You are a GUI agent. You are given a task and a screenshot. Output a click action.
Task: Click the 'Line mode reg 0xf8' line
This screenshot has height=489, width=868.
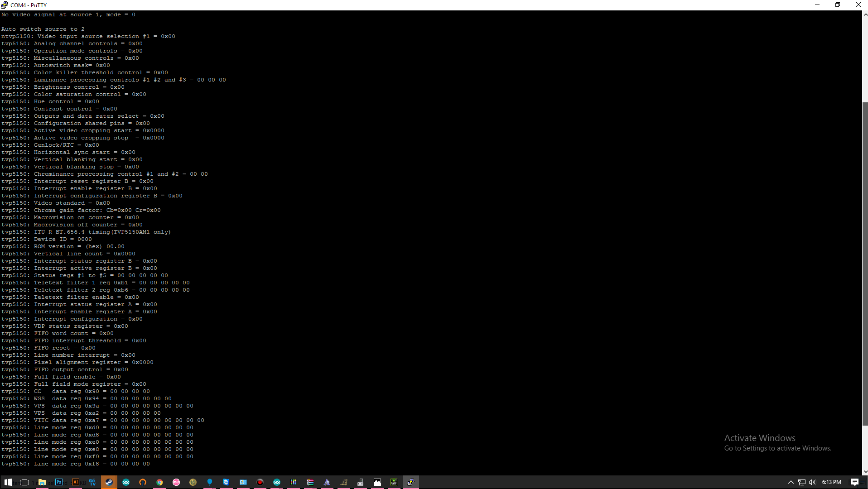[76, 464]
